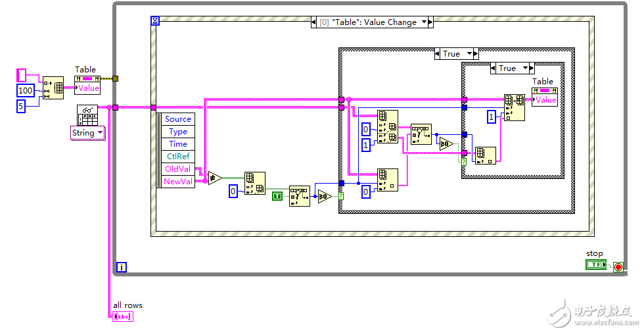Select Search 1D Array node outside case
Viewport: 644px width, 333px height.
[300, 196]
